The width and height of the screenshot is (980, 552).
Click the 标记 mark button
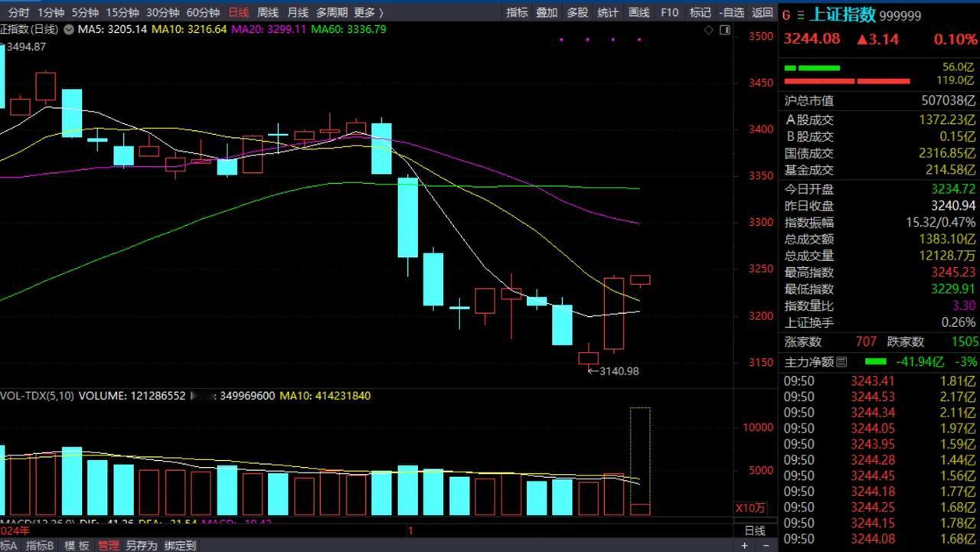(x=700, y=12)
